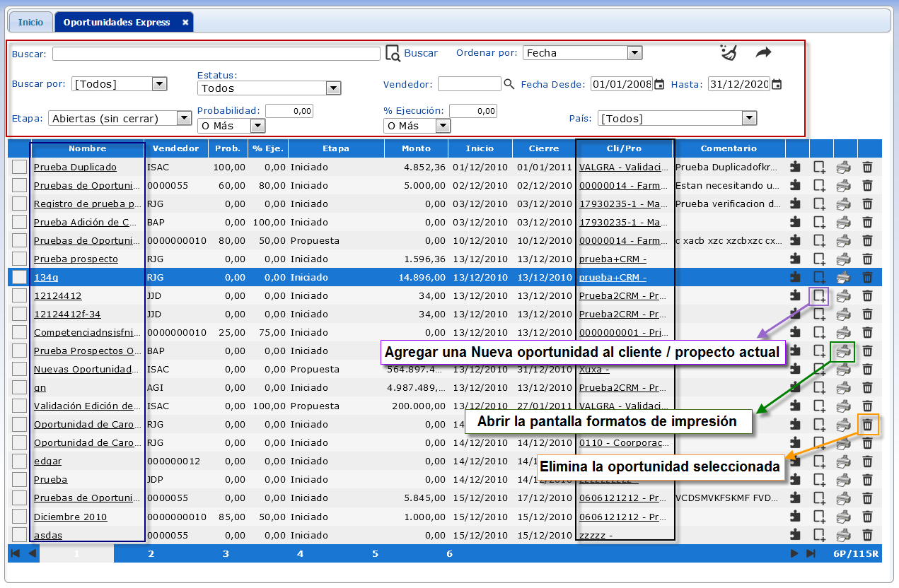Open the País dropdown list

click(749, 118)
